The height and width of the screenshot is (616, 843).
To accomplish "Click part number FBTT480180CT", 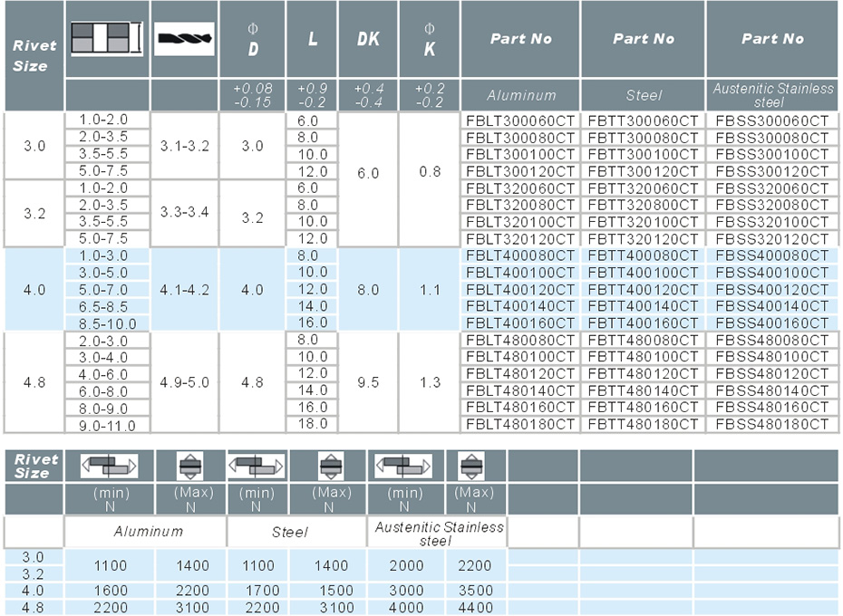I will 643,424.
